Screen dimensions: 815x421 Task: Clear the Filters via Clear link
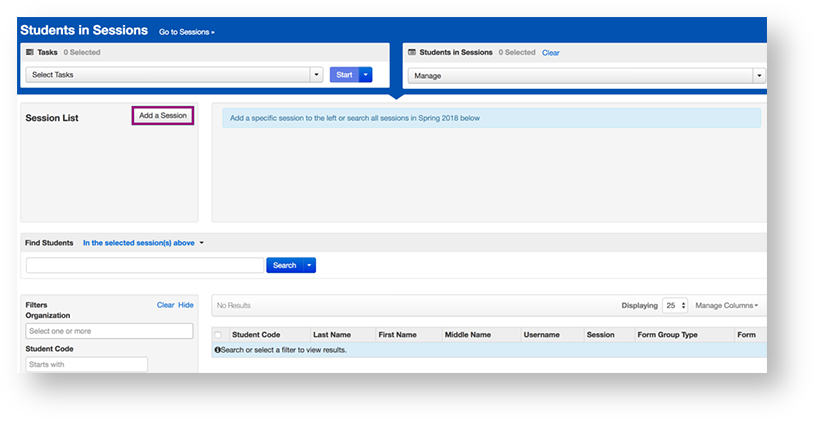pos(165,305)
